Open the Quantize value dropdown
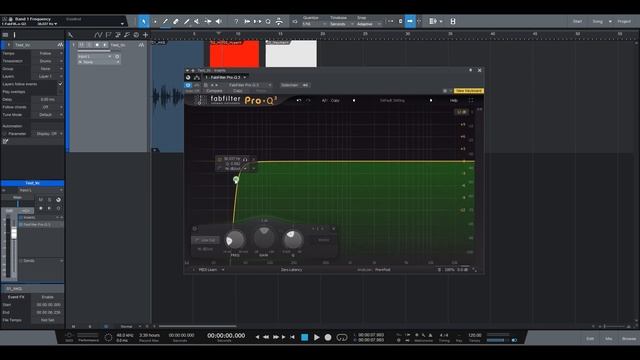 tap(313, 24)
